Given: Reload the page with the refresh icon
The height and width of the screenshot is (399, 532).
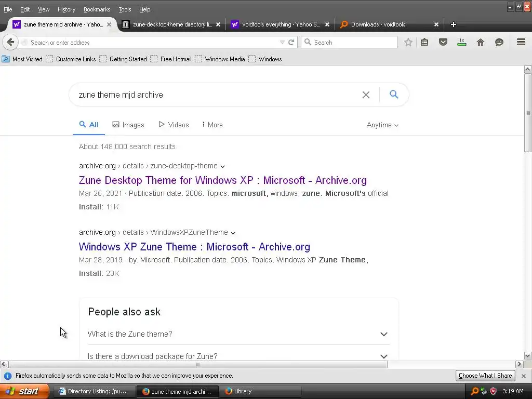Looking at the screenshot, I should click(291, 43).
